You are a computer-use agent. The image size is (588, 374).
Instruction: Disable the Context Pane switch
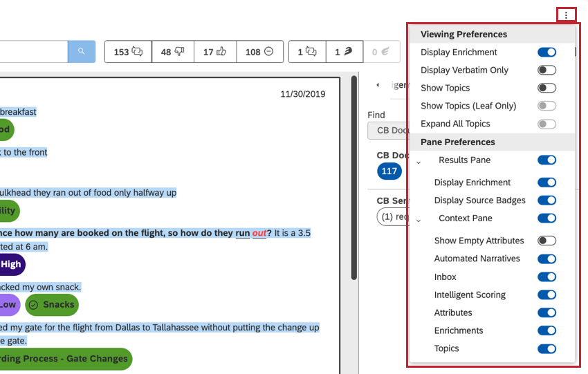pos(546,218)
